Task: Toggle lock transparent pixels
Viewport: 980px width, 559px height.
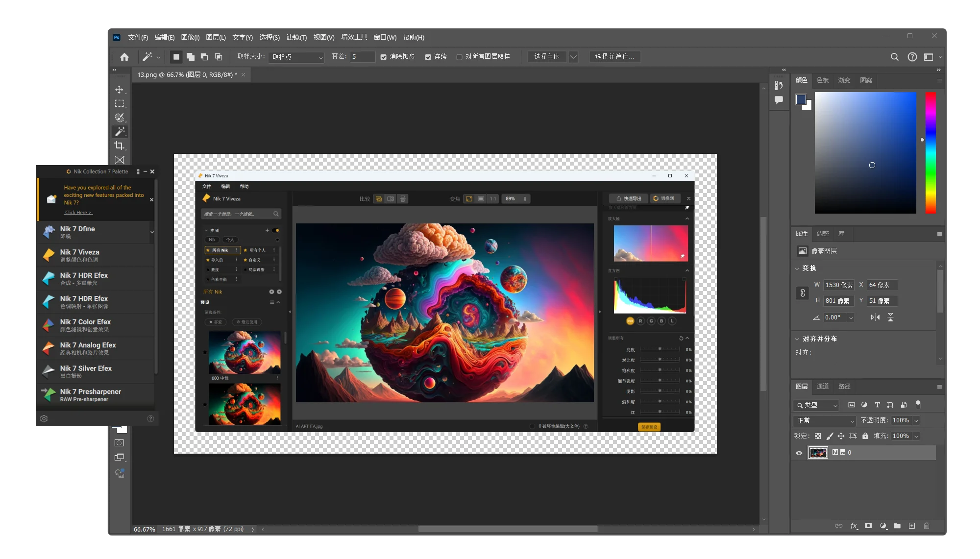Action: (x=818, y=436)
